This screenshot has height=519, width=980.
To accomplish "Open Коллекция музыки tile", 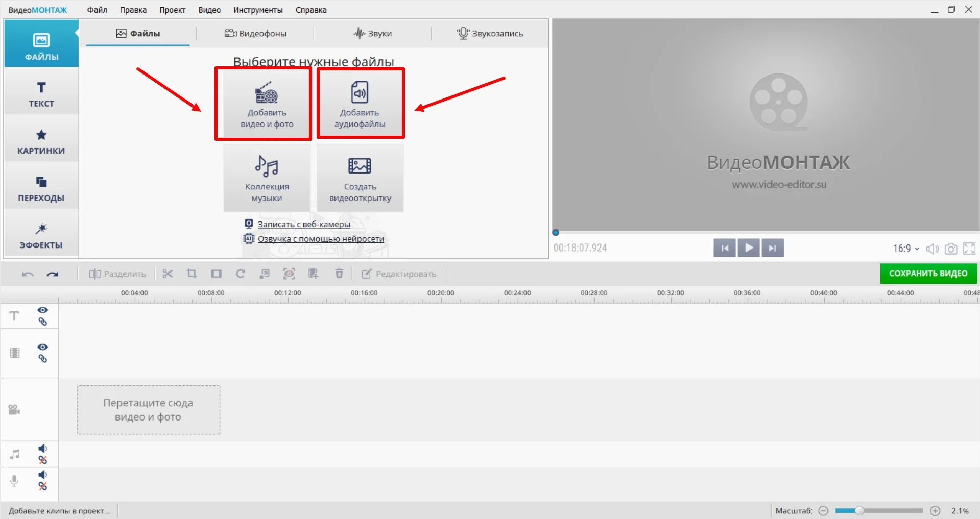I will point(267,178).
